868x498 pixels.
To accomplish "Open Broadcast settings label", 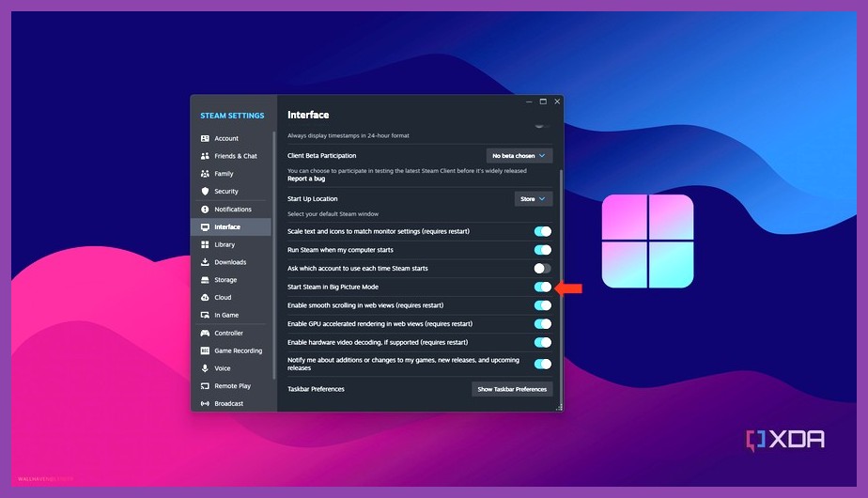I will coord(228,404).
